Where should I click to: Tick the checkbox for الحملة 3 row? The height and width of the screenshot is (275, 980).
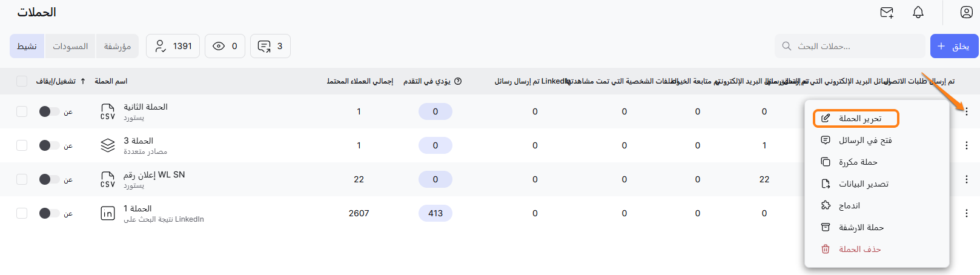pyautogui.click(x=22, y=145)
